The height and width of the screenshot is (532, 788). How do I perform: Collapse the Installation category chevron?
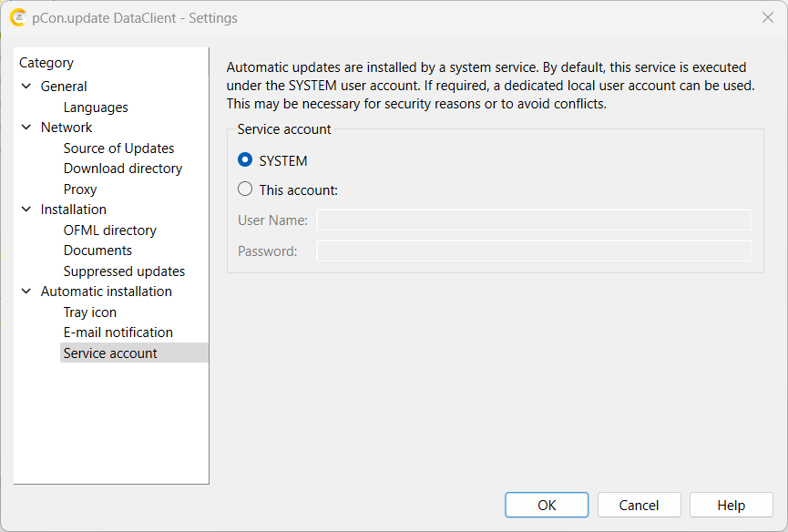coord(26,209)
